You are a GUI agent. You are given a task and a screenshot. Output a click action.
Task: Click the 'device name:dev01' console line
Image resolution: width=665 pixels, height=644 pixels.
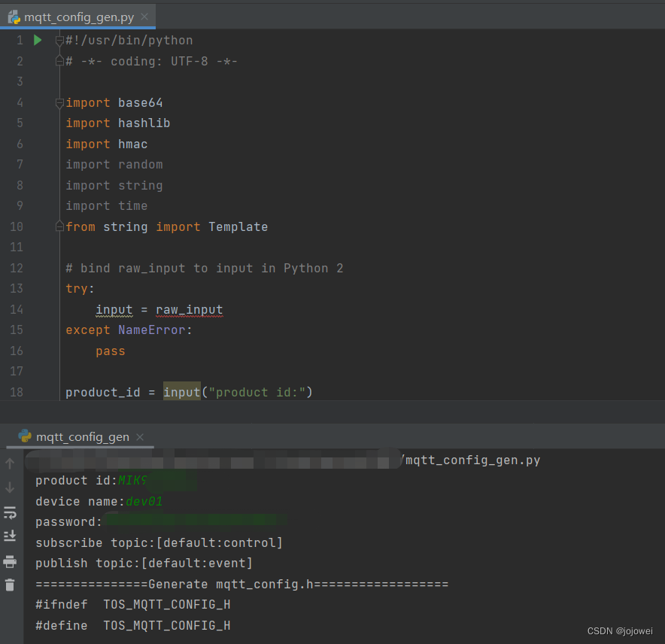click(x=99, y=502)
